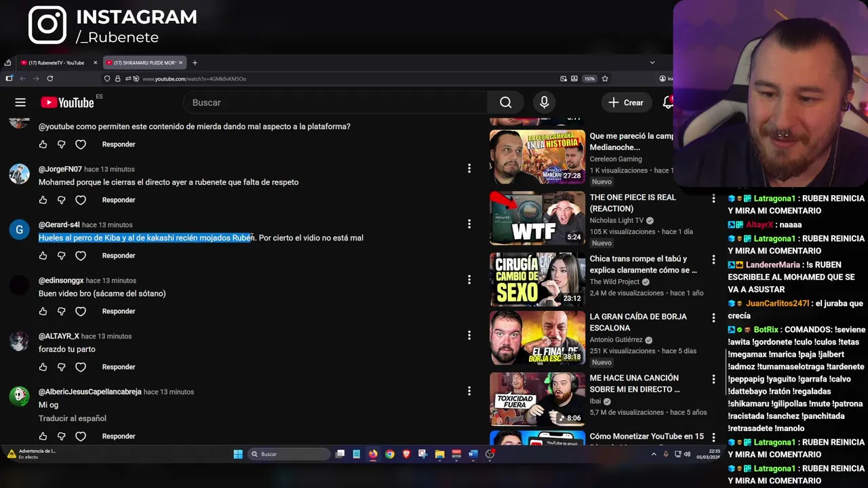Like Gerard-s4l's comment
Image resolution: width=868 pixels, height=488 pixels.
(x=43, y=256)
